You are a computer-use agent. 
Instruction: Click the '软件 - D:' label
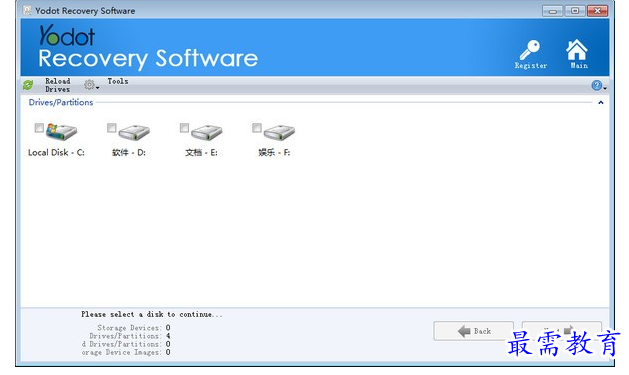click(129, 152)
